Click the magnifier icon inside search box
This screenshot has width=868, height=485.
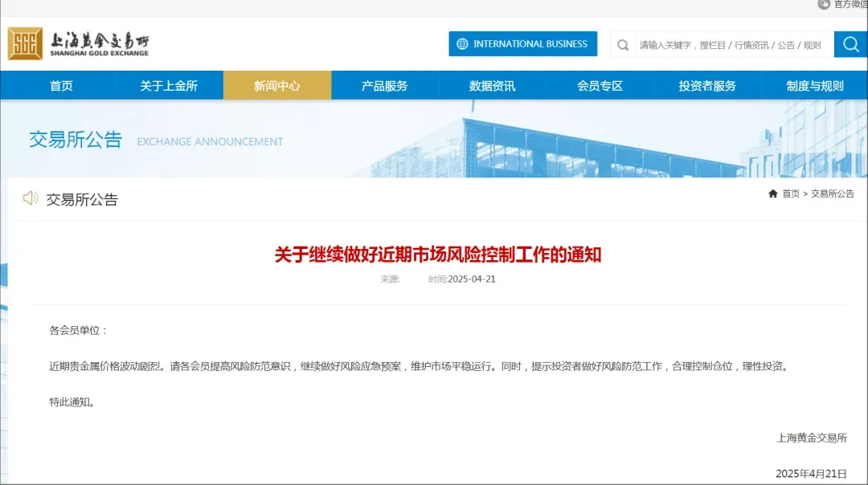click(623, 45)
